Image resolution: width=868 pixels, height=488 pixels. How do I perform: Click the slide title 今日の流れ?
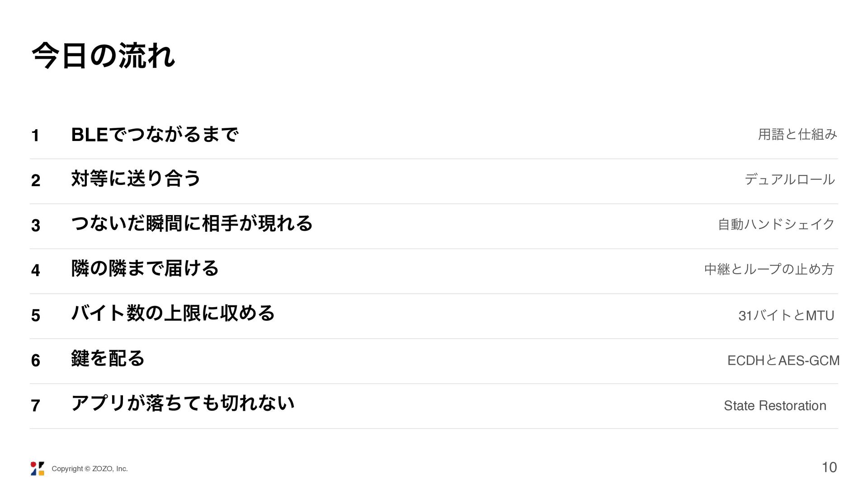104,56
